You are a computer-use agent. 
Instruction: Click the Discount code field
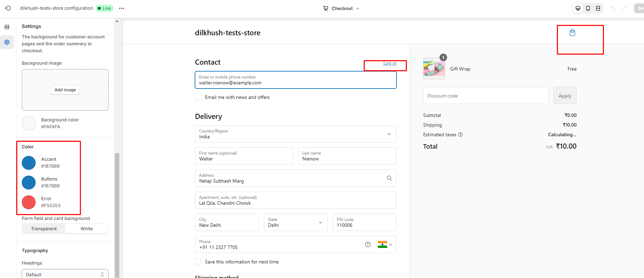pyautogui.click(x=486, y=95)
